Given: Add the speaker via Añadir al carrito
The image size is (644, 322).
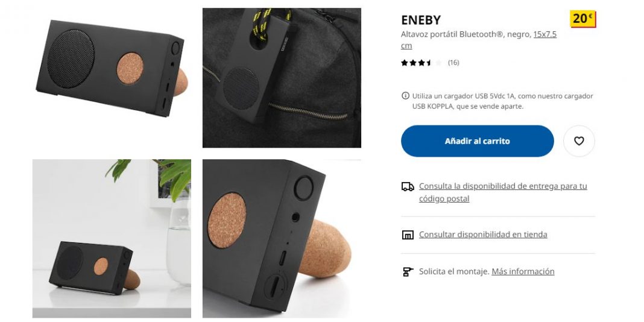Looking at the screenshot, I should (x=477, y=141).
